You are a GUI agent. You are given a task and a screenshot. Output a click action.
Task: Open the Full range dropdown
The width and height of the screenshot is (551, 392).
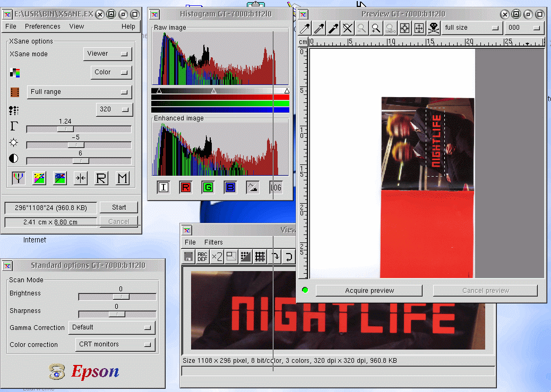80,92
